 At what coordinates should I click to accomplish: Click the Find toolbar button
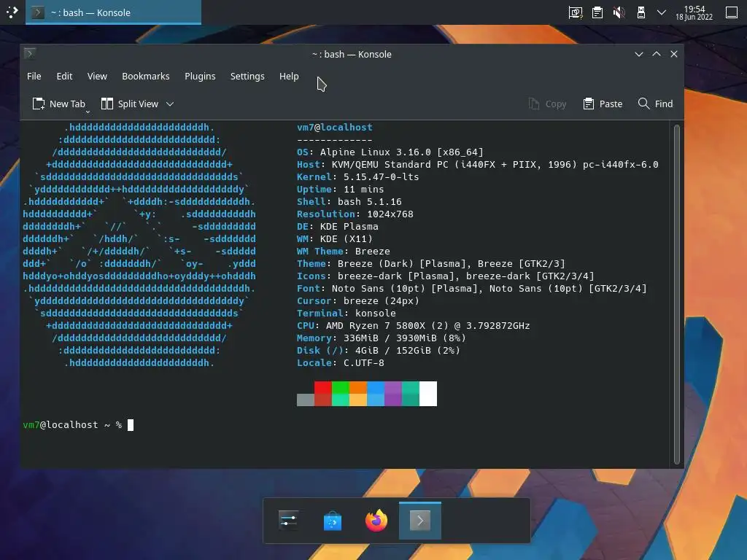[x=656, y=104]
